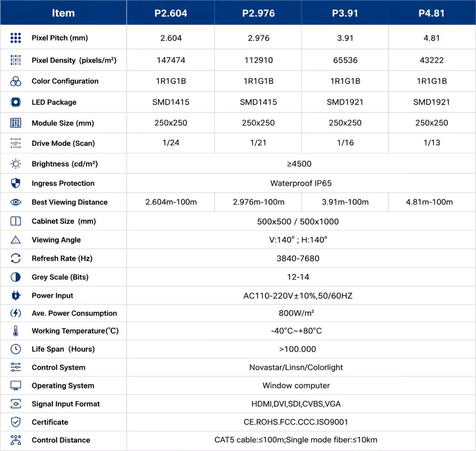Screen dimensions: 476x451
Task: Click the 3840-7680 refresh rate value
Action: click(x=298, y=258)
